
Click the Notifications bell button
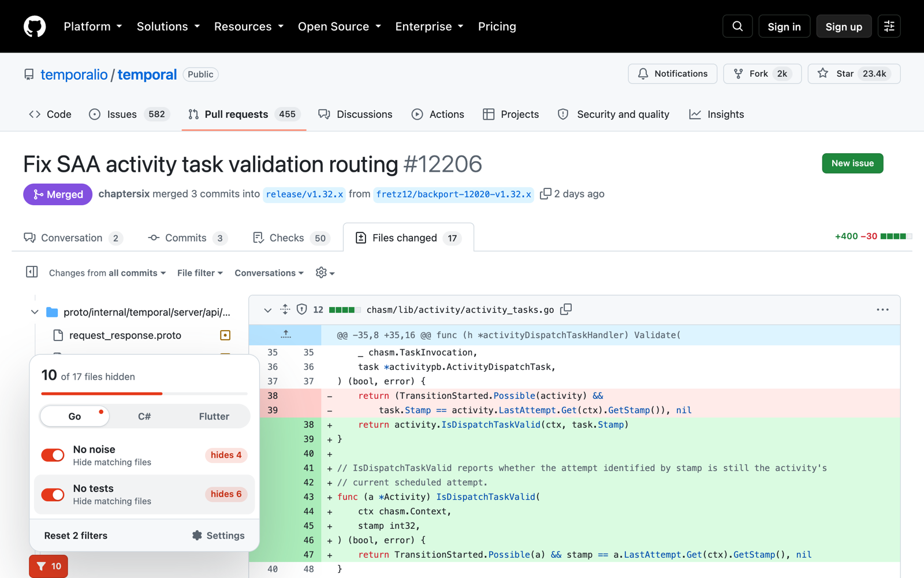pos(672,73)
